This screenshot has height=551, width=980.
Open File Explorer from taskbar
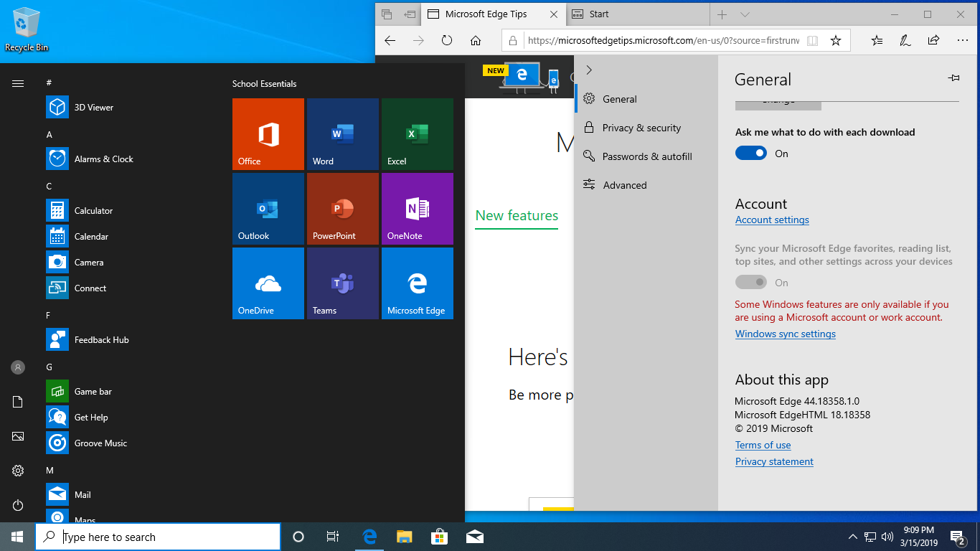pos(405,537)
